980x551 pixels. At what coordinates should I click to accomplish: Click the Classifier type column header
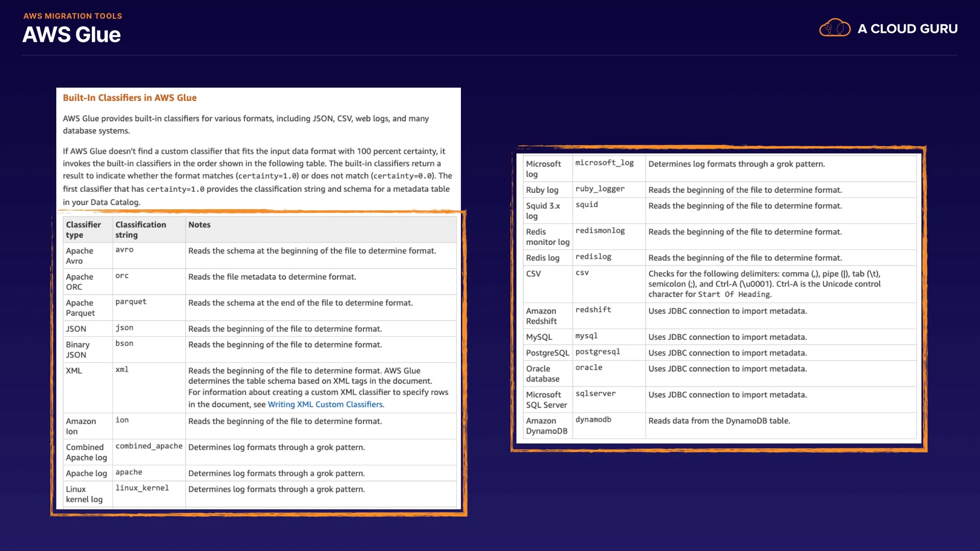[83, 230]
